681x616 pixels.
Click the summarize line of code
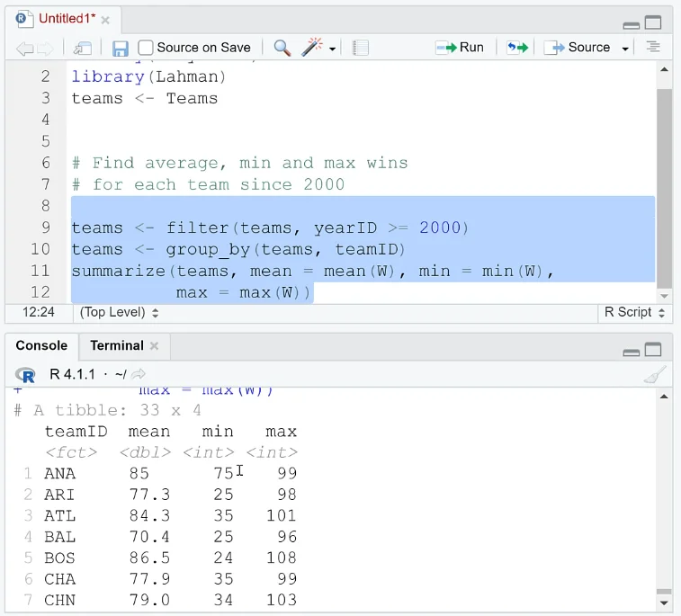tap(312, 272)
